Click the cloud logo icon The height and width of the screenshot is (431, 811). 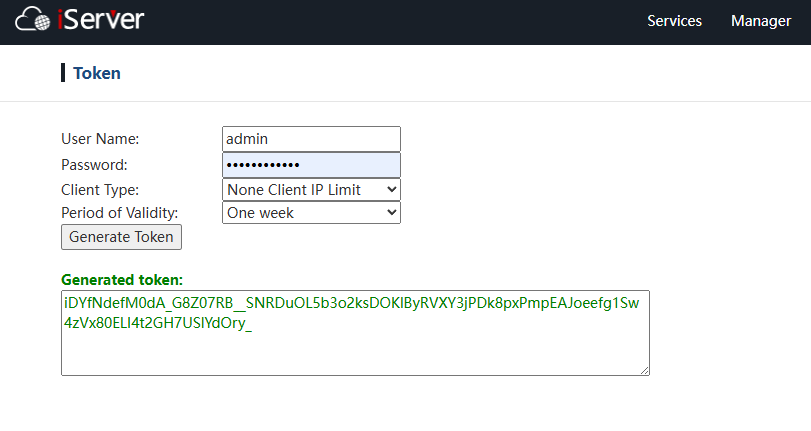(38, 20)
